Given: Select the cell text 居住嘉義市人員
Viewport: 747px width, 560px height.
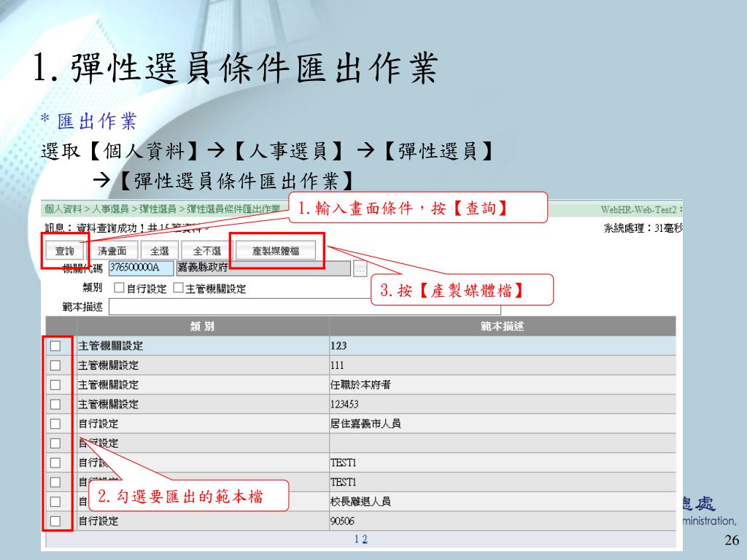Looking at the screenshot, I should point(365,424).
